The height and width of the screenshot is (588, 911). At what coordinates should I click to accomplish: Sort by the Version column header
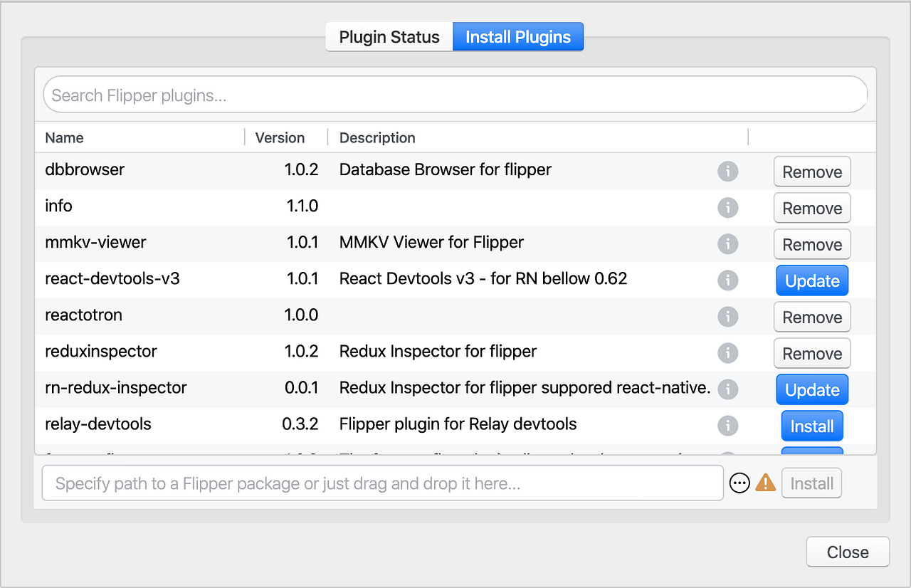[x=280, y=137]
